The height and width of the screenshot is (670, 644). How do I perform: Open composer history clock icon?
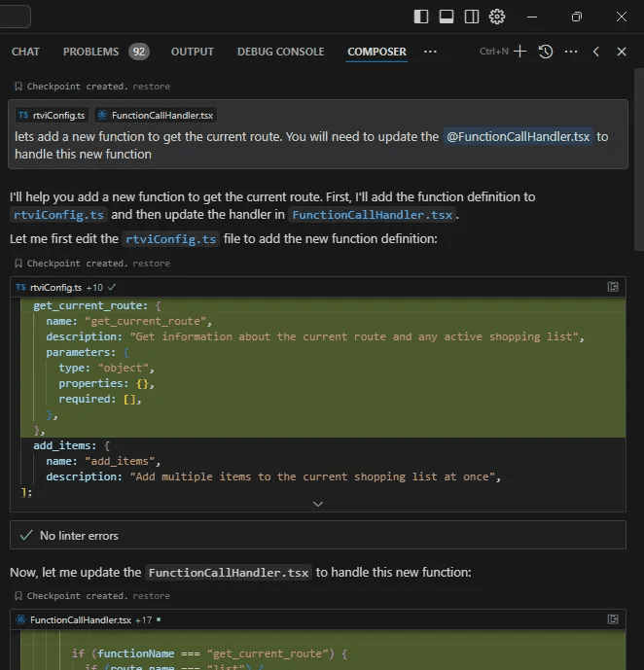pos(546,52)
